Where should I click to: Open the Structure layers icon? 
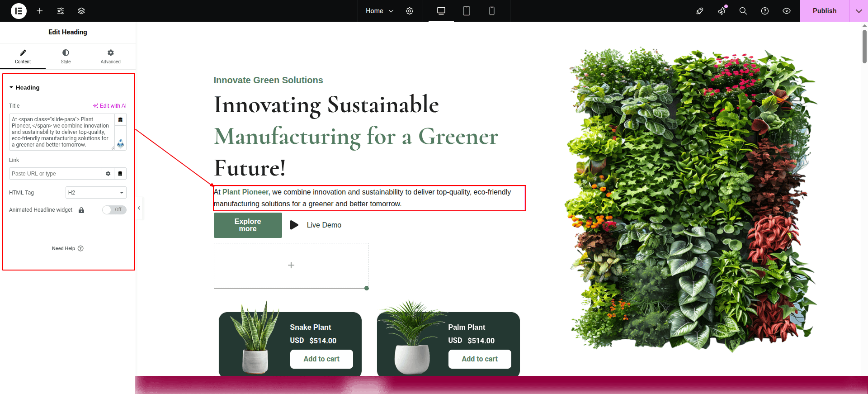81,11
